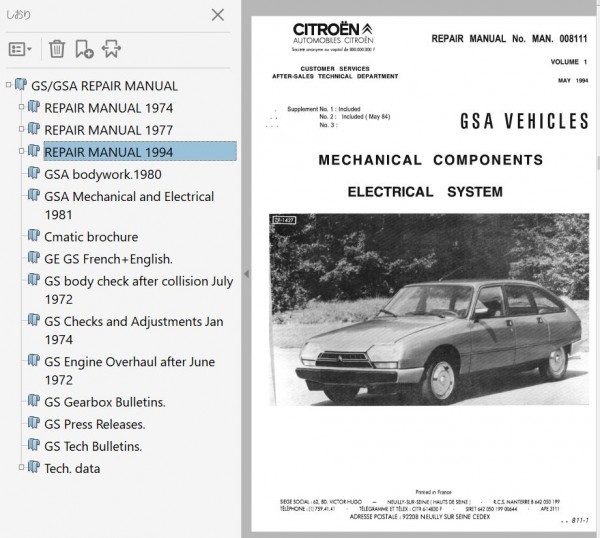Screen dimensions: 600x538
Task: Open the REPAIR MANUAL 1974 bookmark
Action: pyautogui.click(x=109, y=108)
